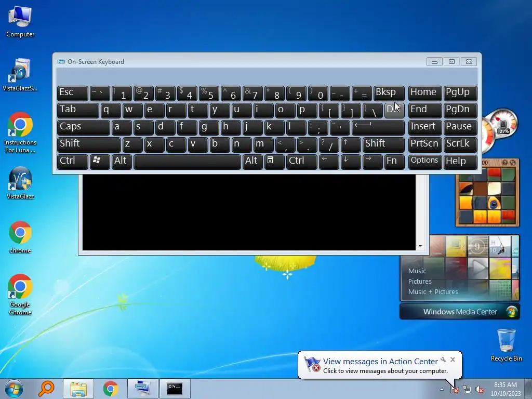Click the PgDn key

tap(460, 110)
